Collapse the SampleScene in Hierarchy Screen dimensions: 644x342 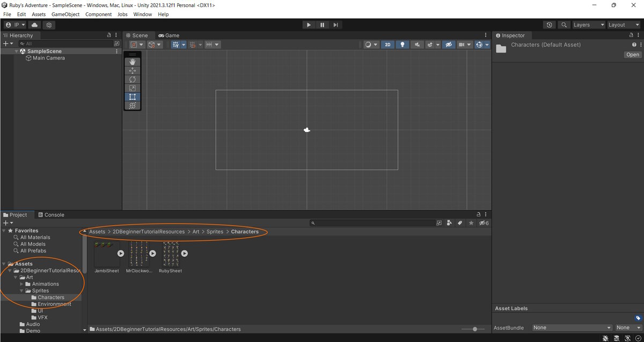pos(17,51)
